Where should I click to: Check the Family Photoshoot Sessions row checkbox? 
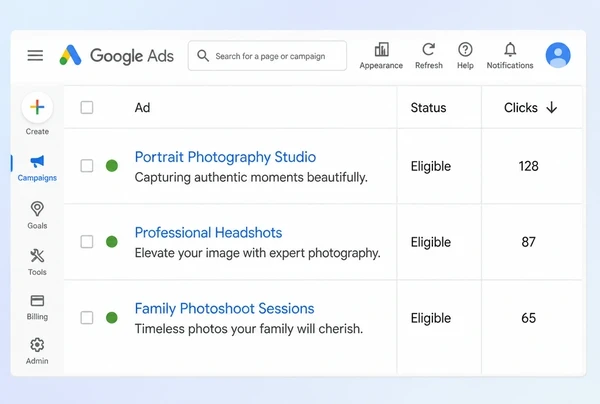[x=87, y=317]
